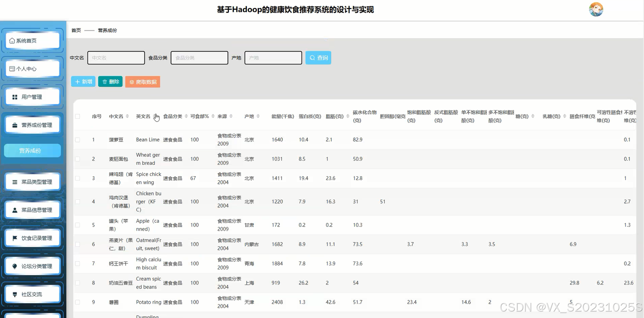Open 用户管理 menu item
Viewport: 644px width, 318px height.
click(32, 97)
